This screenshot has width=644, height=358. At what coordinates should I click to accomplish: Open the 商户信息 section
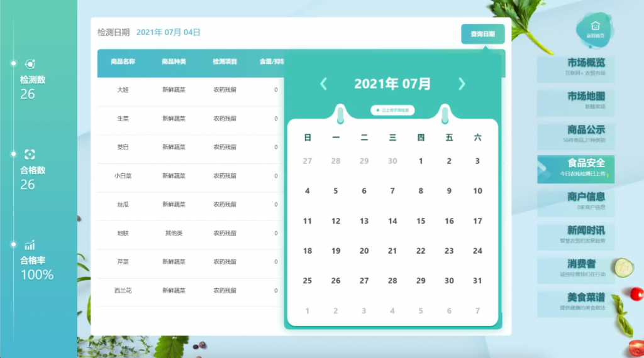tap(575, 200)
